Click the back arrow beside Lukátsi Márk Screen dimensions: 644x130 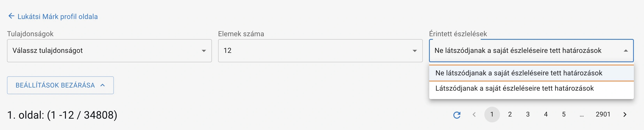click(x=11, y=16)
